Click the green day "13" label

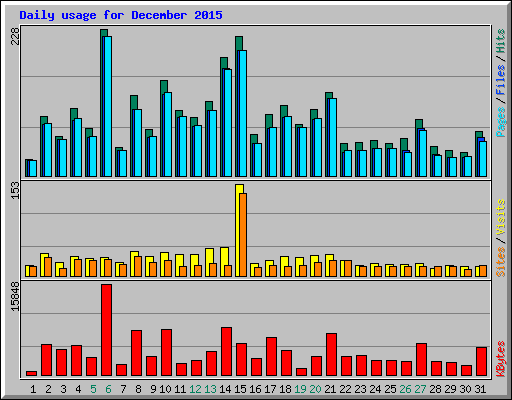point(210,389)
